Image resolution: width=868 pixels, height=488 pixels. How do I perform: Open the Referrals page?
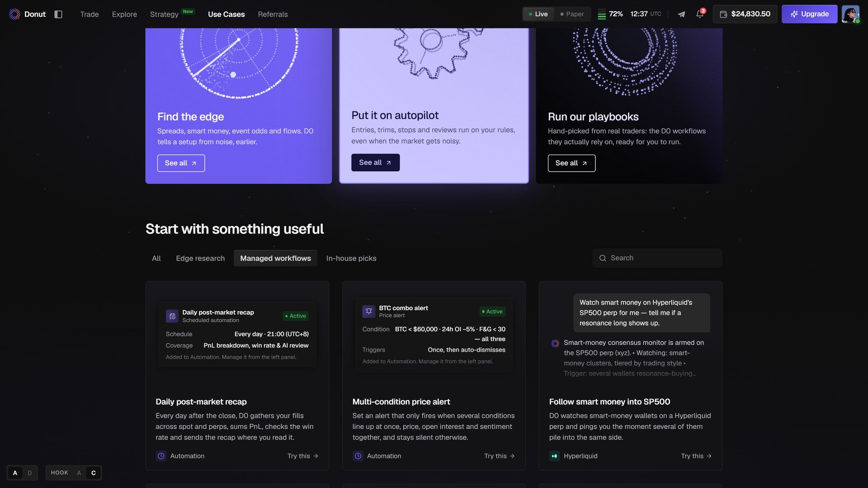273,14
